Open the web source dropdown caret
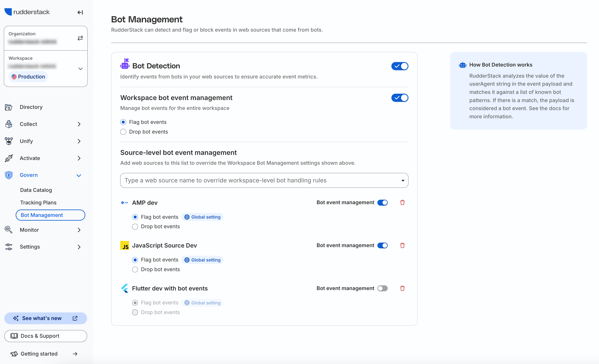 pyautogui.click(x=403, y=181)
